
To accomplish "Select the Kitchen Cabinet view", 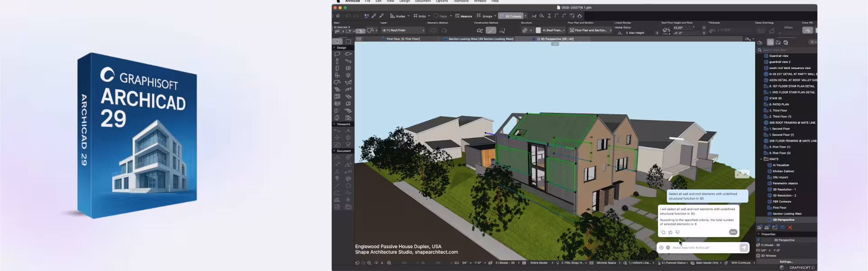I will (783, 171).
